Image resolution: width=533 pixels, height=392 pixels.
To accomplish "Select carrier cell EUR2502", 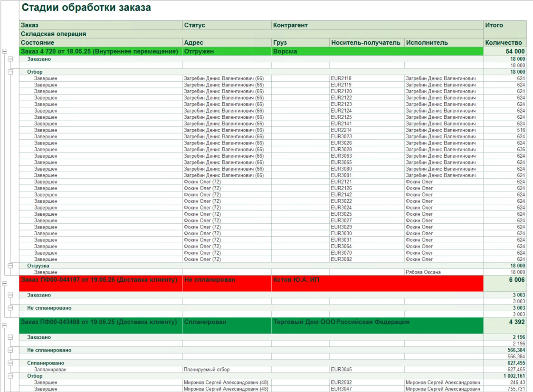I will (367, 382).
